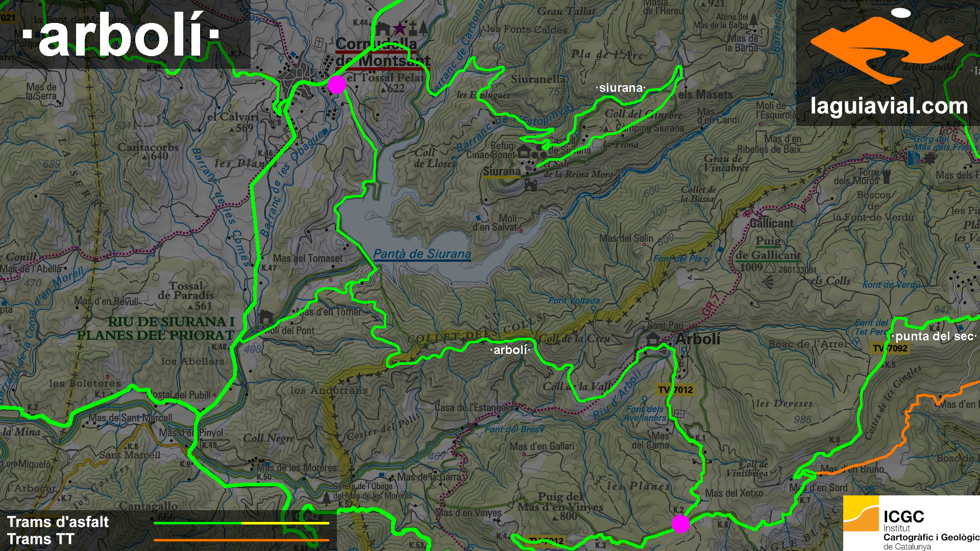Click the Torre dels Moros tower icon
This screenshot has height=551, width=980.
887,177
